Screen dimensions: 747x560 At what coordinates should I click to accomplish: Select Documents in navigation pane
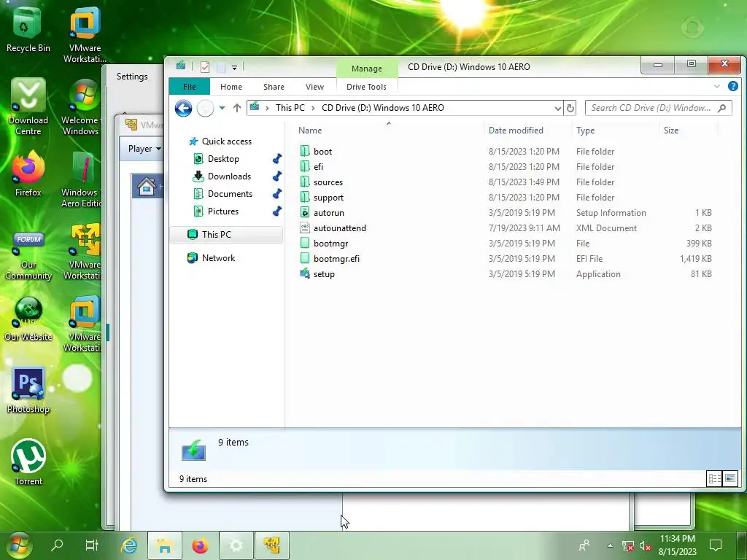tap(230, 194)
